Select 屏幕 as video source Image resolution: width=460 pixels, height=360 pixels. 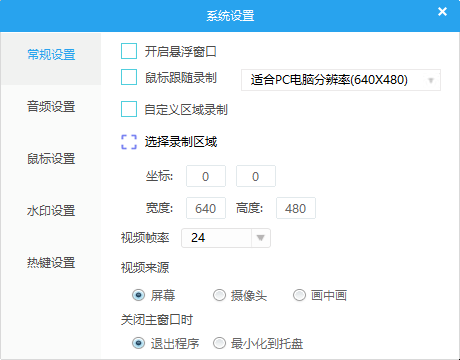pos(138,295)
